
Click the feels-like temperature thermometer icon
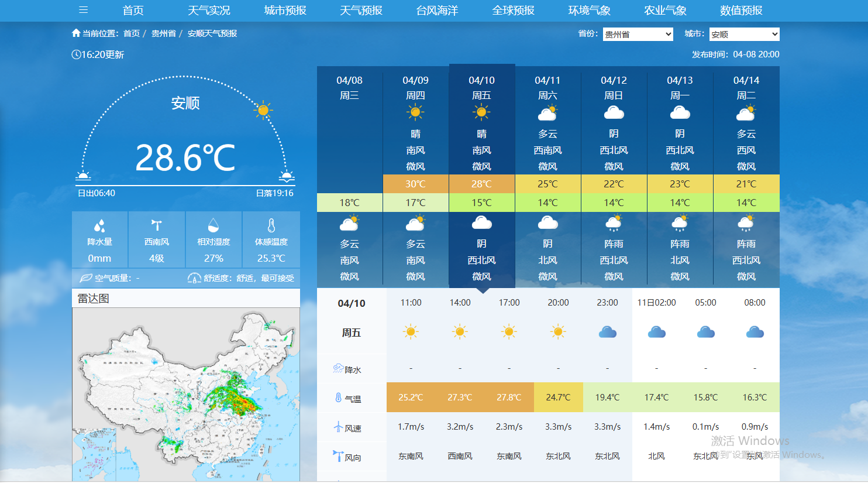click(x=271, y=225)
